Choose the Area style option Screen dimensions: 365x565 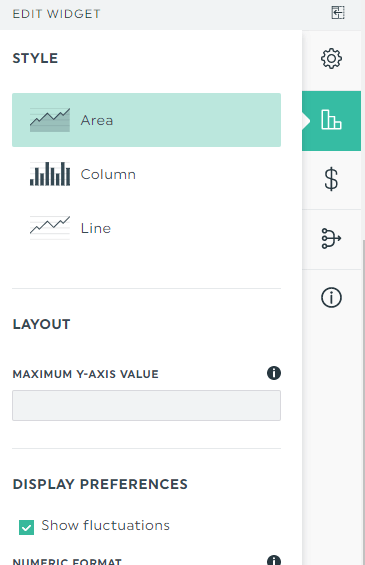click(146, 120)
